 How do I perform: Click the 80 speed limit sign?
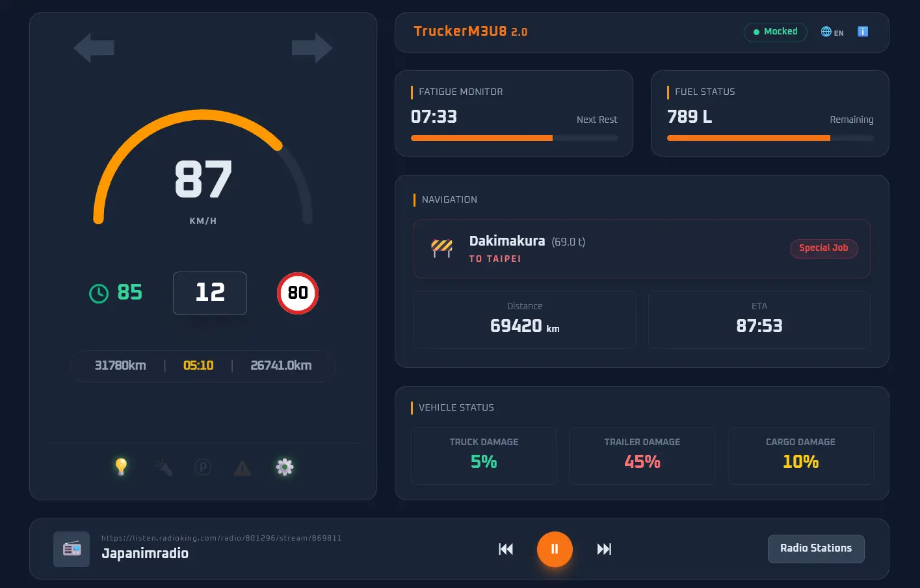point(298,293)
